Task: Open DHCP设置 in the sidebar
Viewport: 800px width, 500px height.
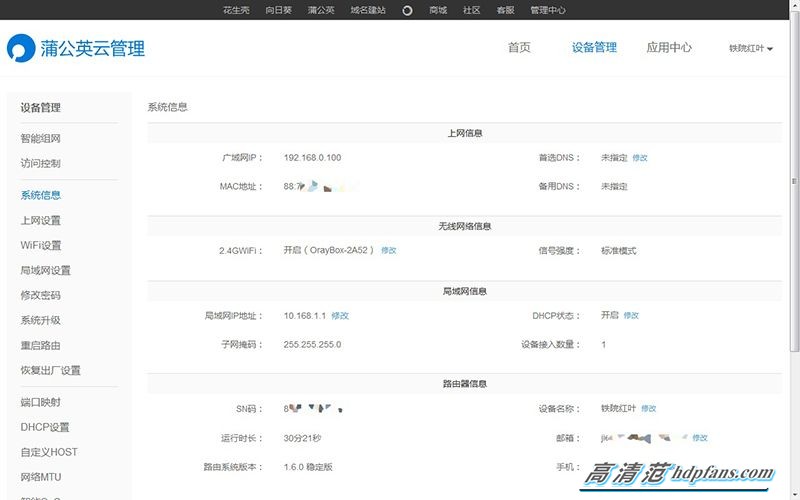Action: tap(45, 427)
